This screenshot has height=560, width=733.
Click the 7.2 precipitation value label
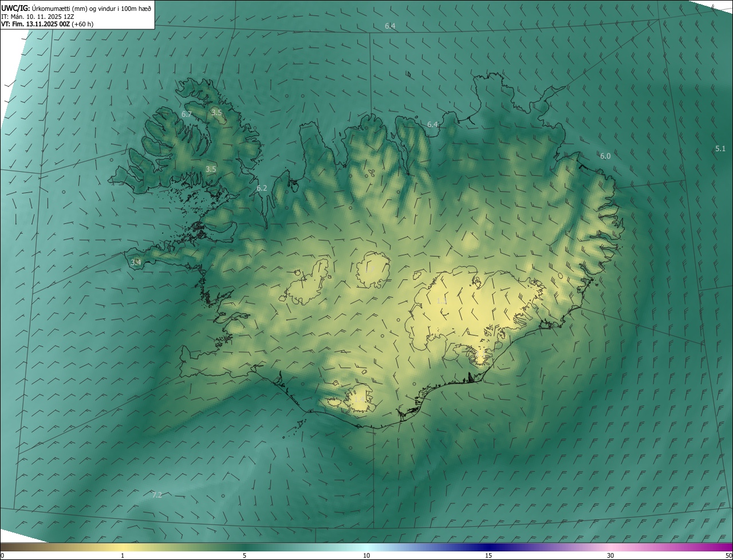coord(157,495)
